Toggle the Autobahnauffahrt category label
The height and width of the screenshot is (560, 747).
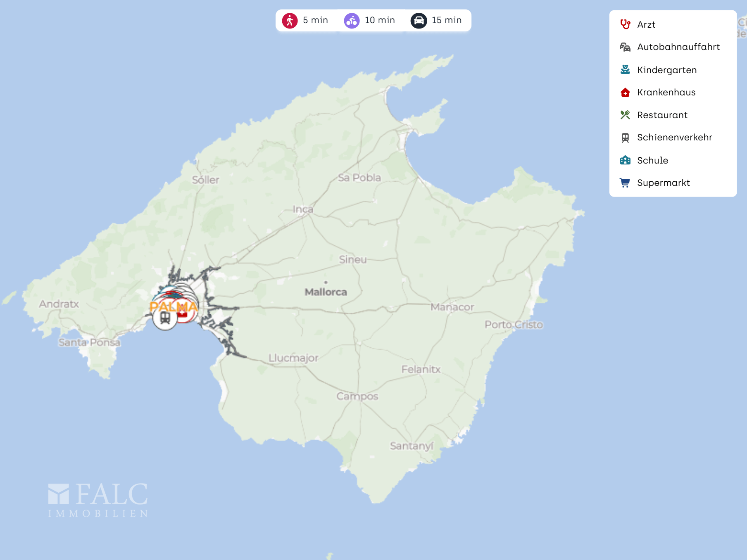678,47
